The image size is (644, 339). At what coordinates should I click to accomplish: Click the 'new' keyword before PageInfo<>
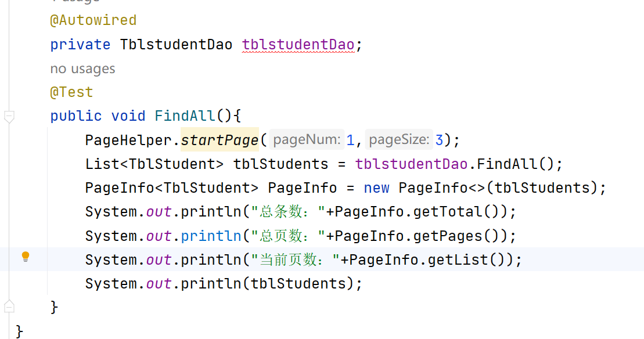point(377,188)
